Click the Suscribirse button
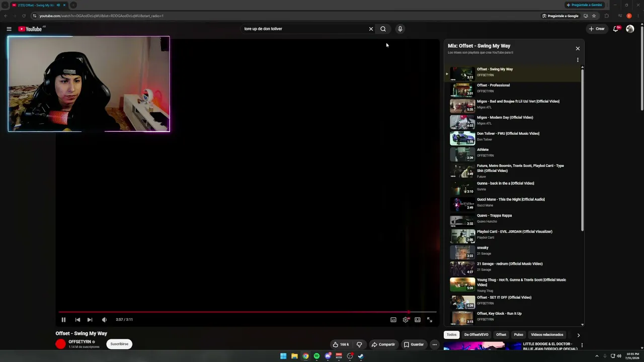 (x=119, y=344)
